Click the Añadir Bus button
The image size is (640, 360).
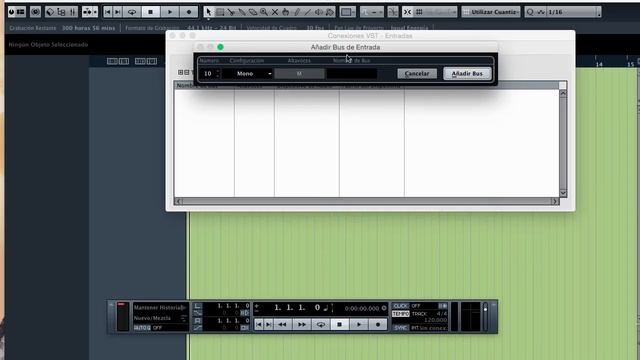(467, 73)
